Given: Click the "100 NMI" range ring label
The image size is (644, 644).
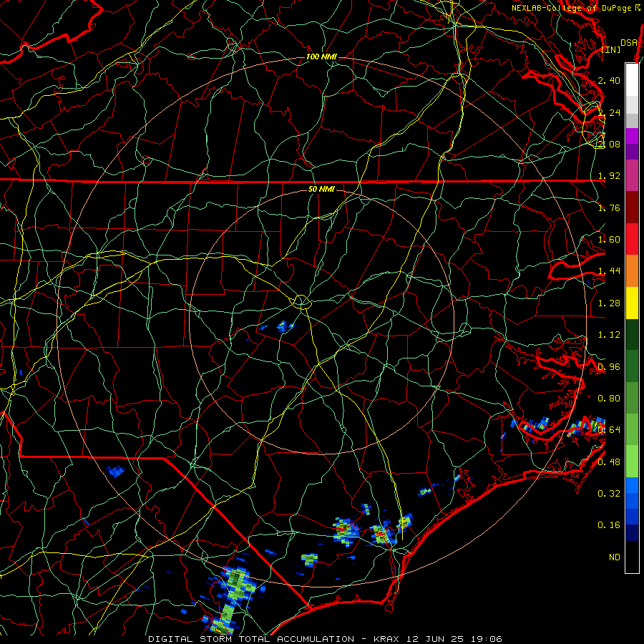Looking at the screenshot, I should (321, 57).
